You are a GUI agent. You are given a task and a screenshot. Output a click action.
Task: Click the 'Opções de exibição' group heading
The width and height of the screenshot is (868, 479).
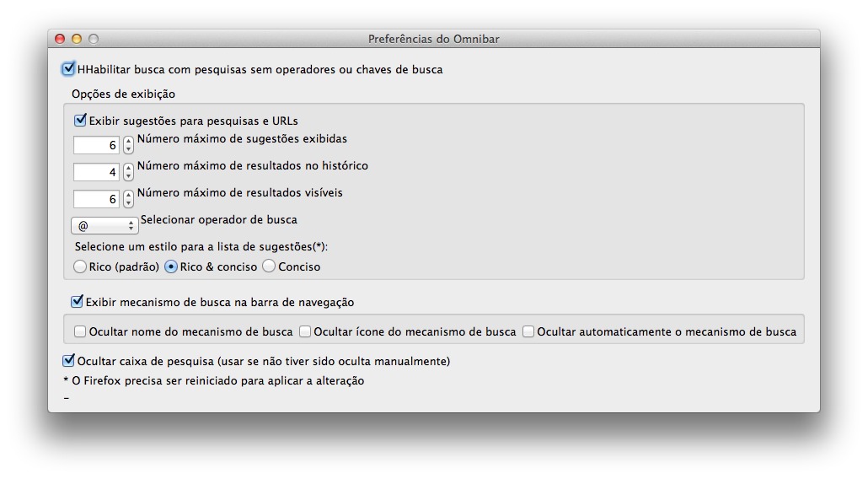123,94
